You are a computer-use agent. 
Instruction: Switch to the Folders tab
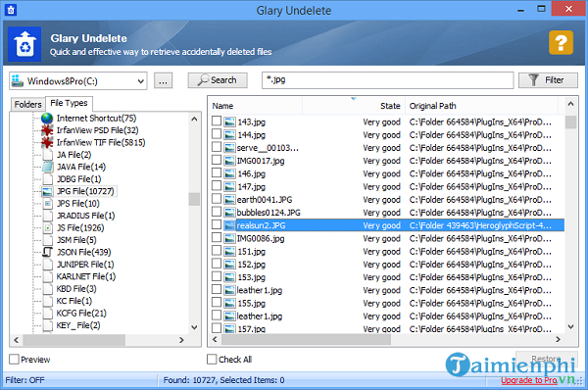[x=28, y=104]
